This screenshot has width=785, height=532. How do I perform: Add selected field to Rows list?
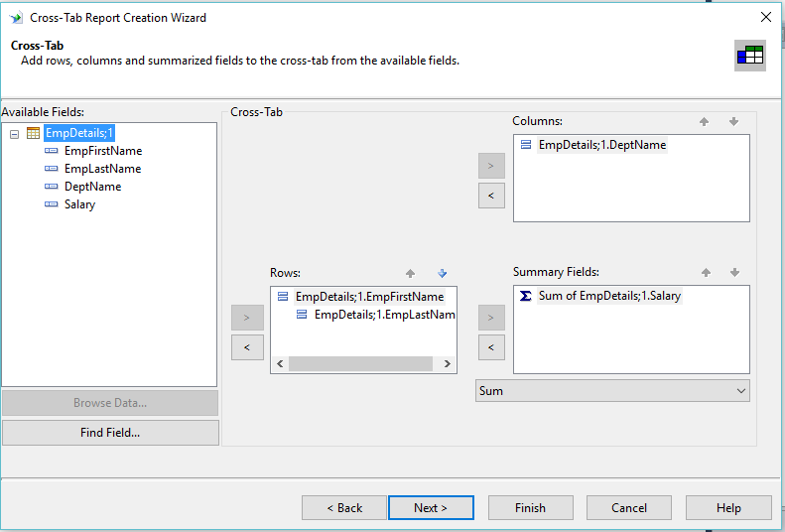[x=246, y=318]
